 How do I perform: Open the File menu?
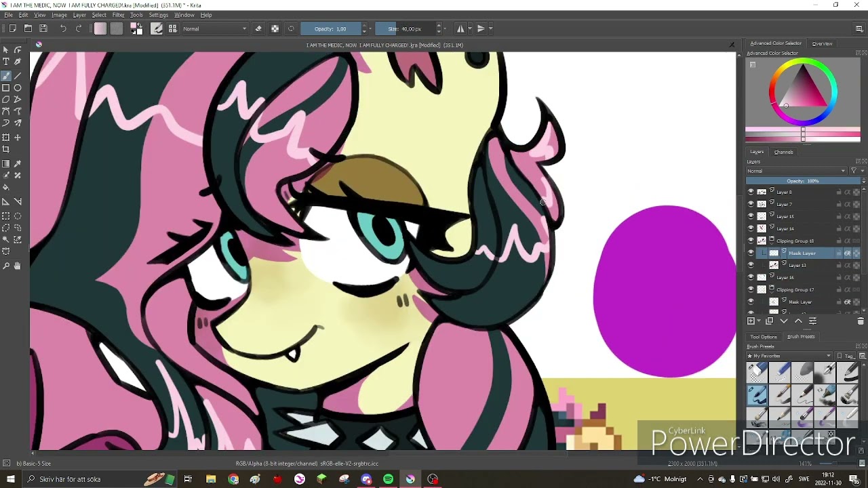click(9, 15)
